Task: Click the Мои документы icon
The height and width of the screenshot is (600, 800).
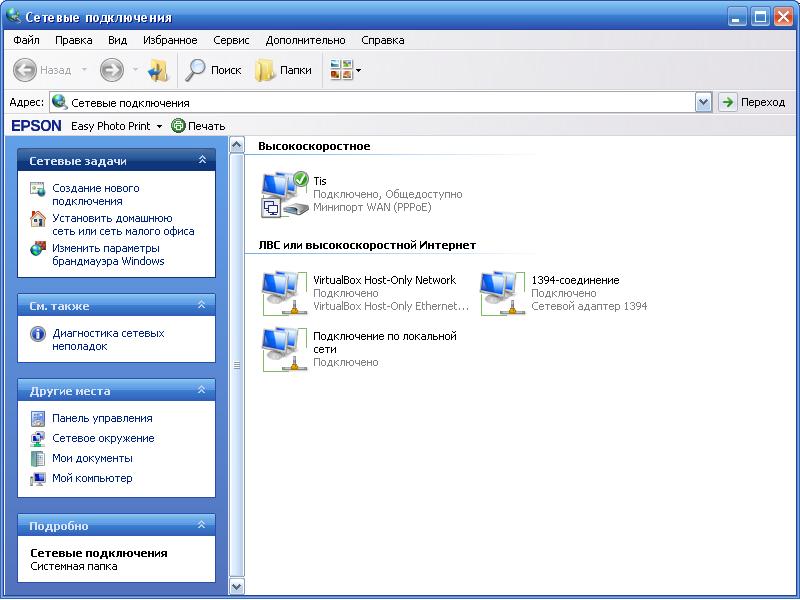Action: point(38,458)
